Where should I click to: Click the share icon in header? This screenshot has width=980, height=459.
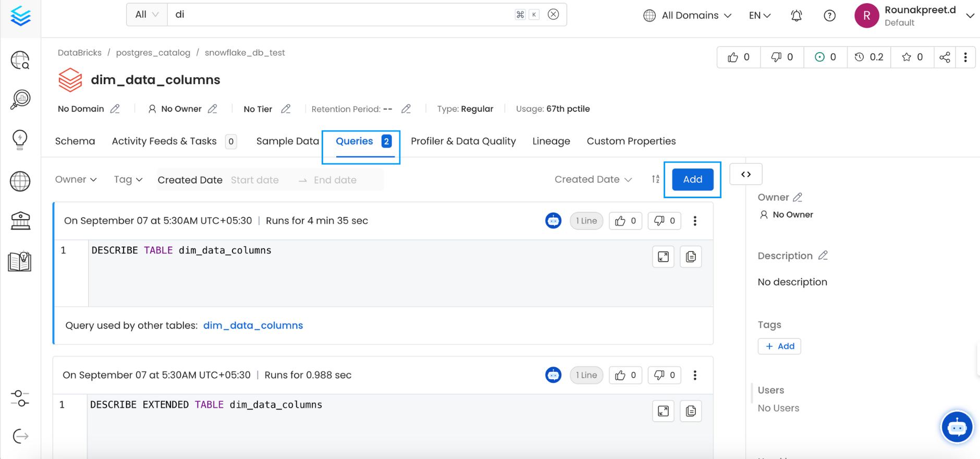[945, 57]
